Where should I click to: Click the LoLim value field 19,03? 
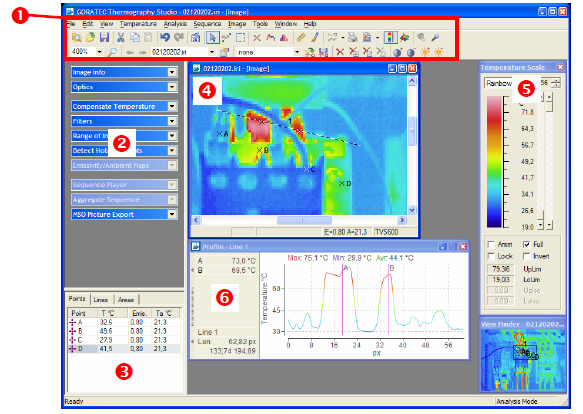(501, 279)
